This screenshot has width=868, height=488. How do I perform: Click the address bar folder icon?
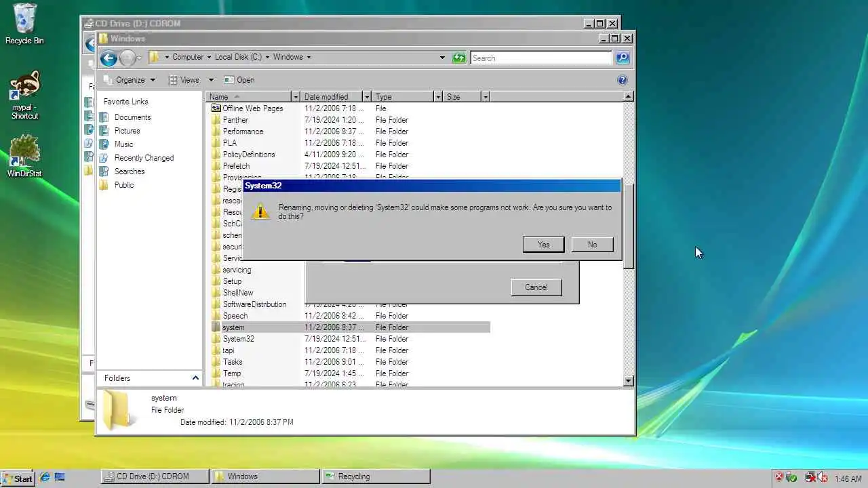click(x=155, y=58)
